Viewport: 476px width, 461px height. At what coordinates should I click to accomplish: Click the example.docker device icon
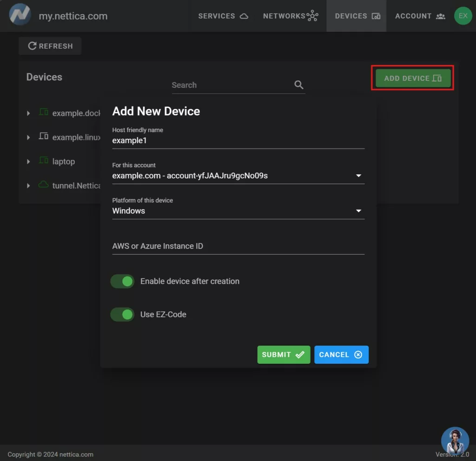click(44, 112)
